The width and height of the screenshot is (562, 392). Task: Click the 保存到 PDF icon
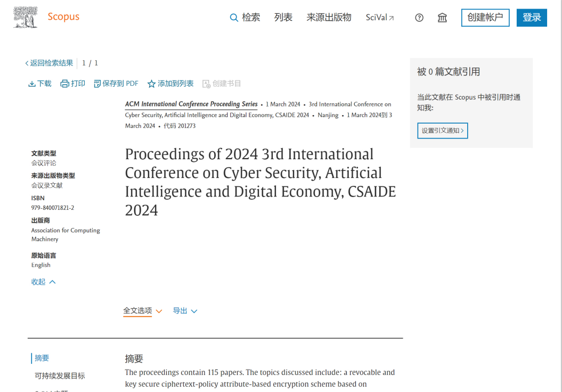coord(97,84)
